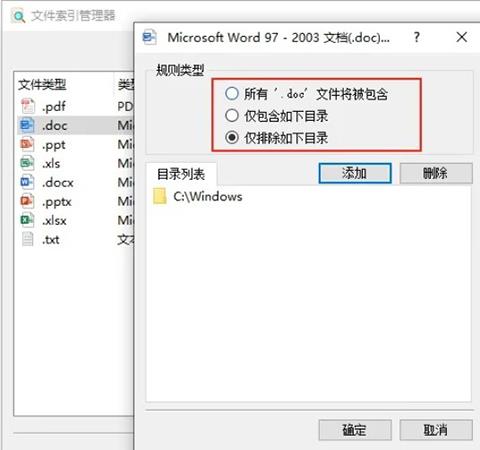
Task: Click the 目录列表 tab label
Action: (x=181, y=174)
